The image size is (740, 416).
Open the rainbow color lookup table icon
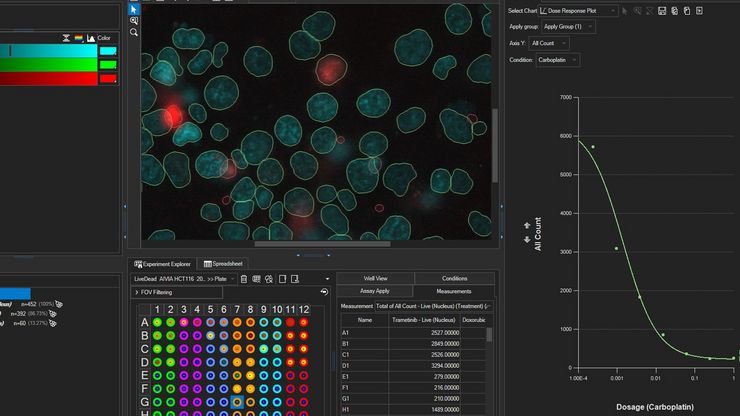(x=79, y=38)
